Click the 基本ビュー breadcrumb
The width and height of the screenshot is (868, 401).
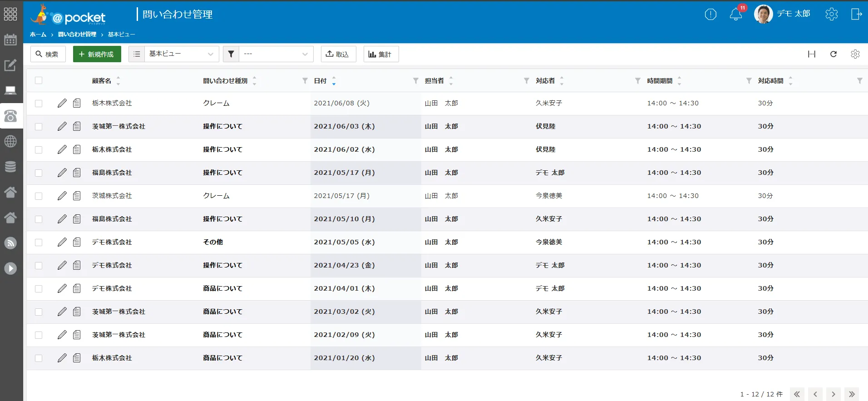(121, 35)
